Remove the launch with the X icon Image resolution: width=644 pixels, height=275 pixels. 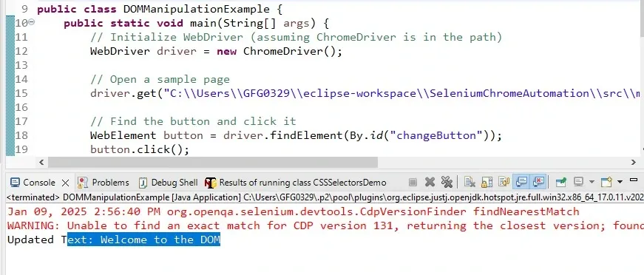click(430, 182)
